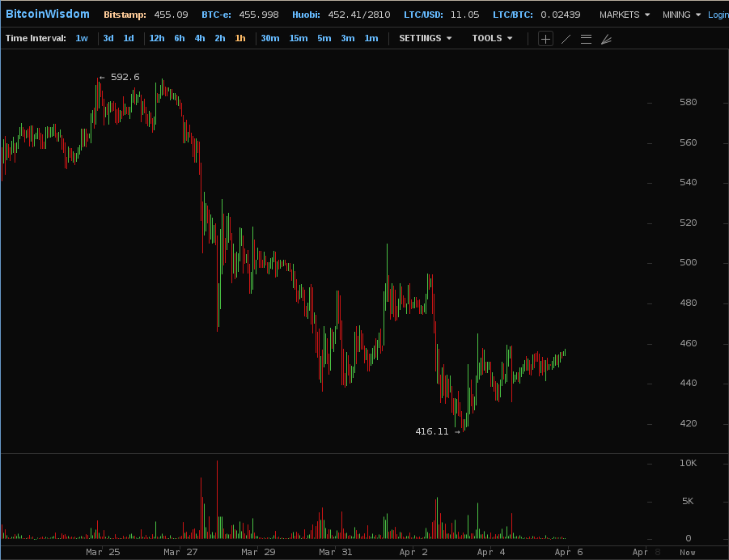
Task: Select the horizontal lines drawing tool
Action: tap(586, 39)
